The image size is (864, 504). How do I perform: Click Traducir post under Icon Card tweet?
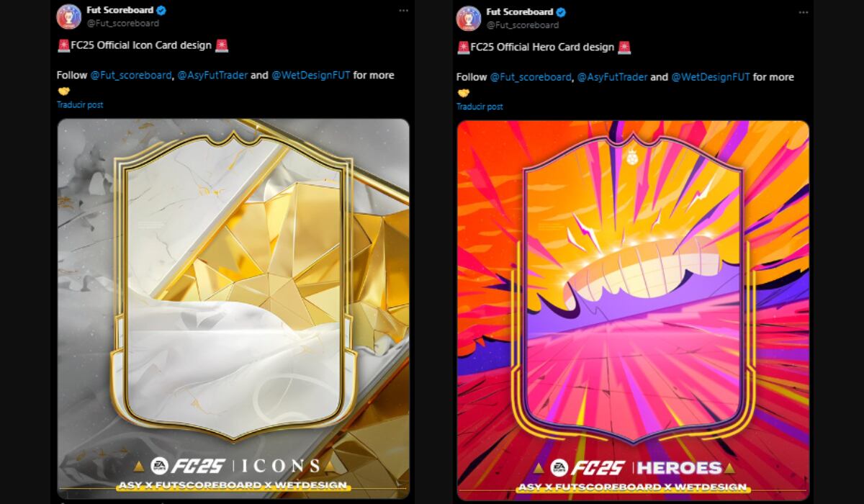coord(80,104)
